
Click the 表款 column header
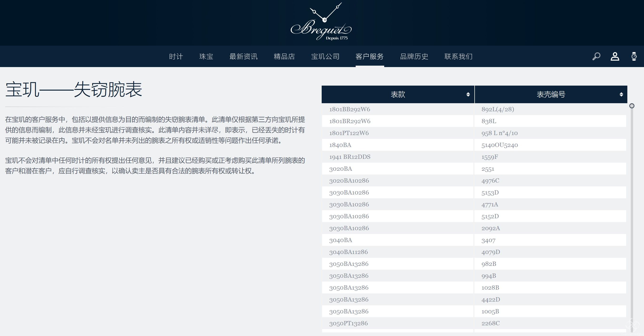coord(398,94)
